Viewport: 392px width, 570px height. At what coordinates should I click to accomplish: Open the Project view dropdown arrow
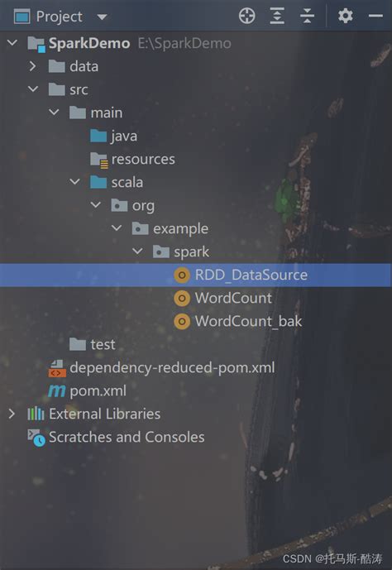point(102,17)
